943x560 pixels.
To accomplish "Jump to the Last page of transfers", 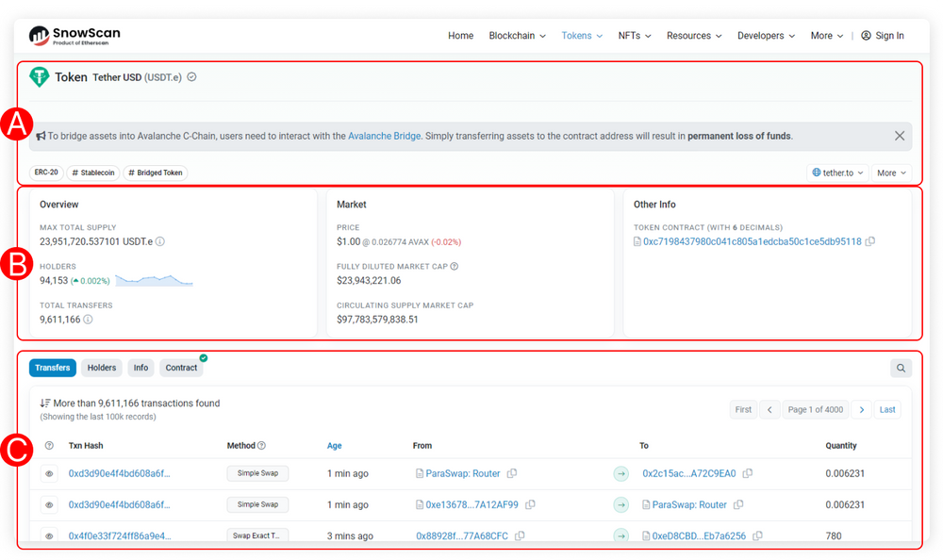I will [x=886, y=409].
